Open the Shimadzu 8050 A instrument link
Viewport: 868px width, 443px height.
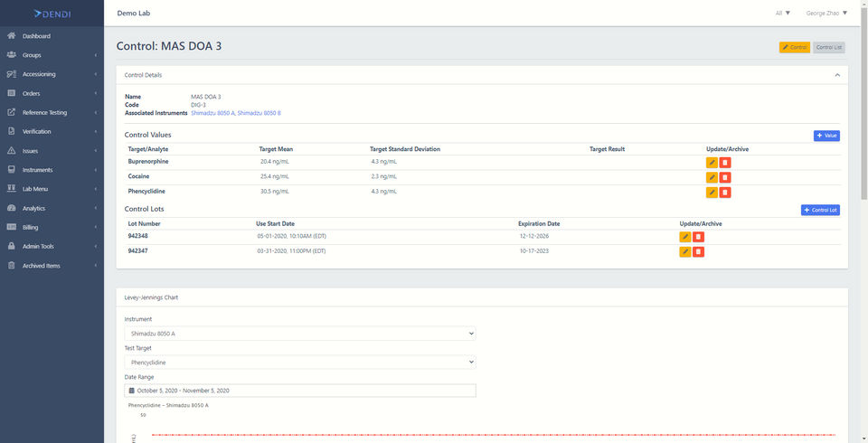coord(213,113)
